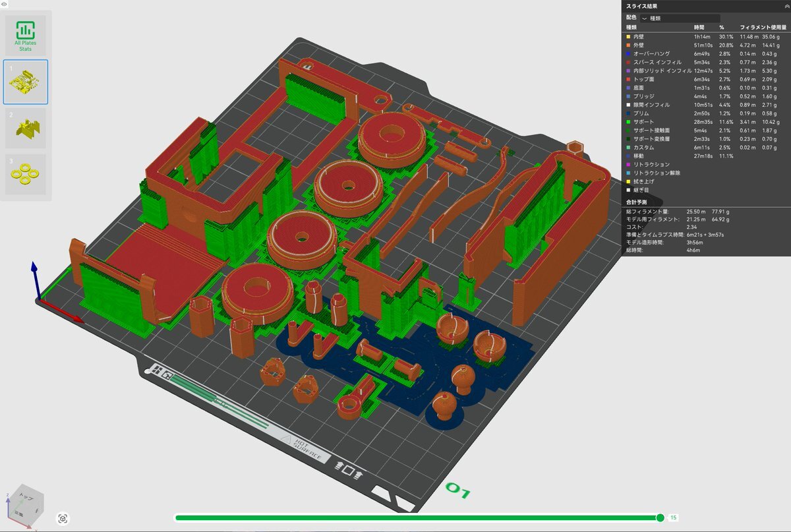Select the plate 2 thumbnail
This screenshot has height=532, width=791.
coord(26,129)
